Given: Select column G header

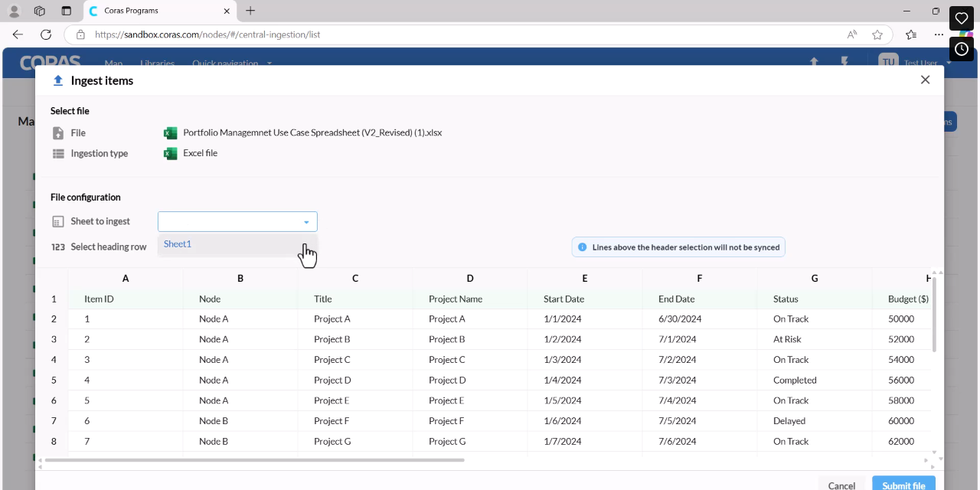Looking at the screenshot, I should (815, 279).
